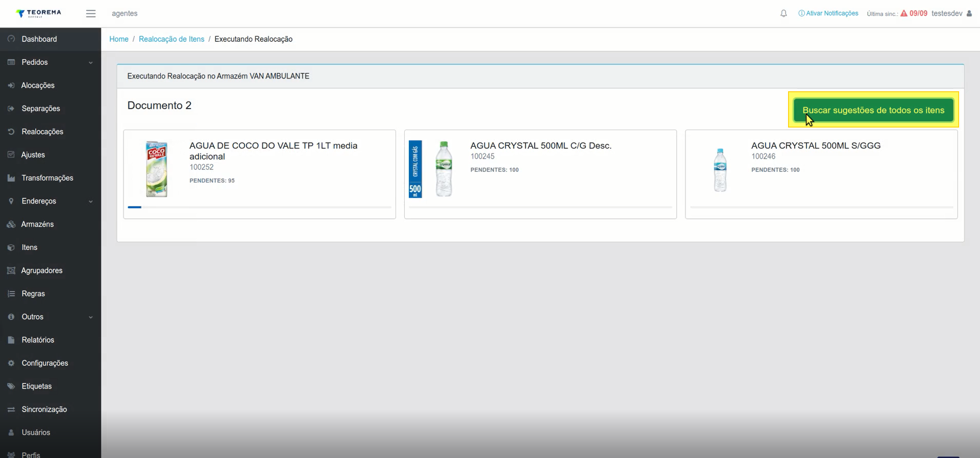Click the Outros info icon
Viewport: 980px width, 458px height.
(x=11, y=317)
